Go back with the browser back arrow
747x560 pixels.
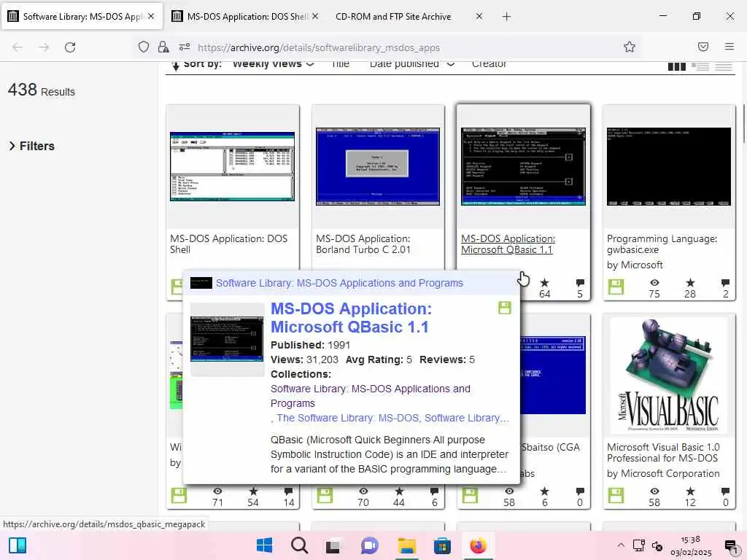(18, 47)
